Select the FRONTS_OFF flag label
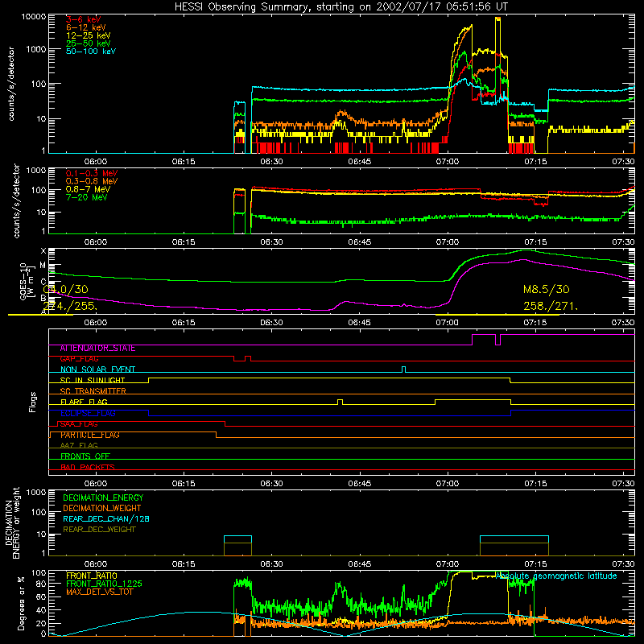Image resolution: width=644 pixels, height=644 pixels. pos(85,456)
